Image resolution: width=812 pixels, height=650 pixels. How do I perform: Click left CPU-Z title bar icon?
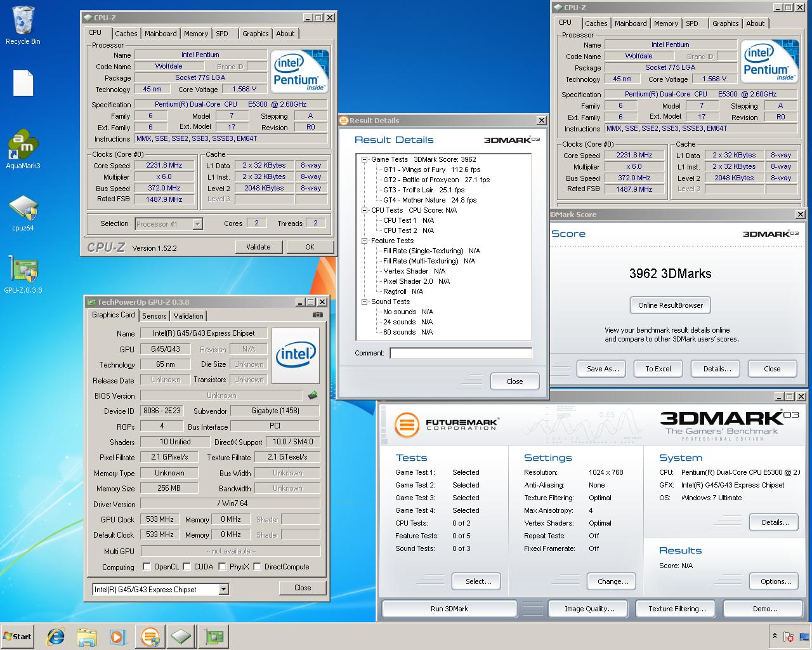87,18
